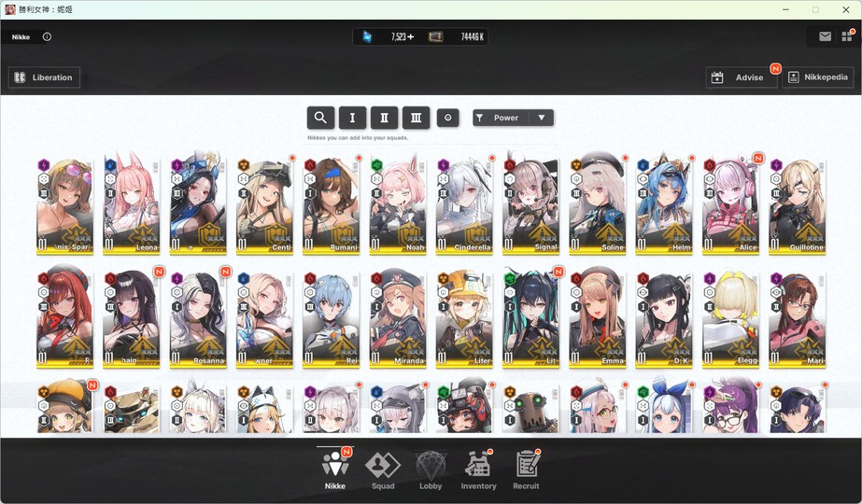This screenshot has height=504, width=862.
Task: Open the Power filter options
Action: [x=502, y=118]
